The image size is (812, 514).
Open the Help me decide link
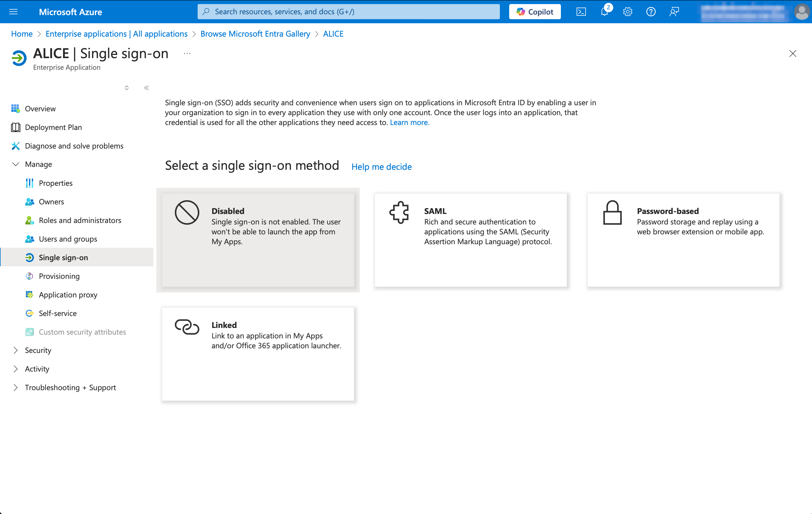pos(381,167)
